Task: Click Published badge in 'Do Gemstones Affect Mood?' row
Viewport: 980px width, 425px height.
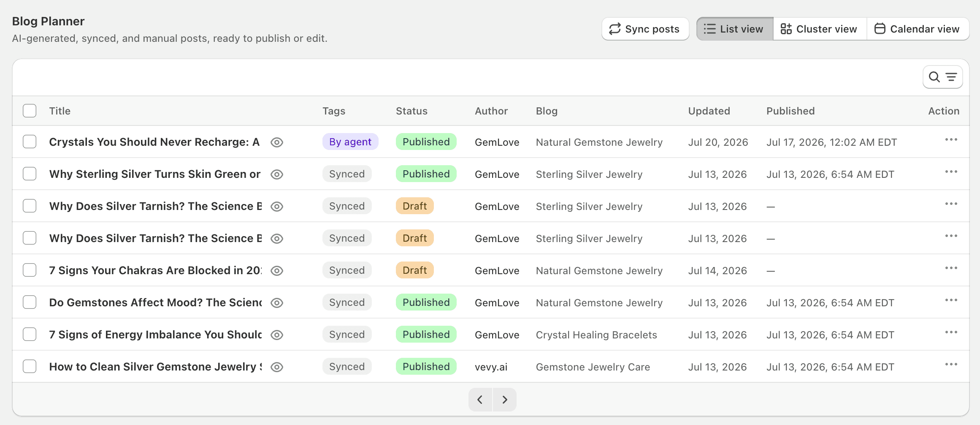Action: pyautogui.click(x=426, y=302)
